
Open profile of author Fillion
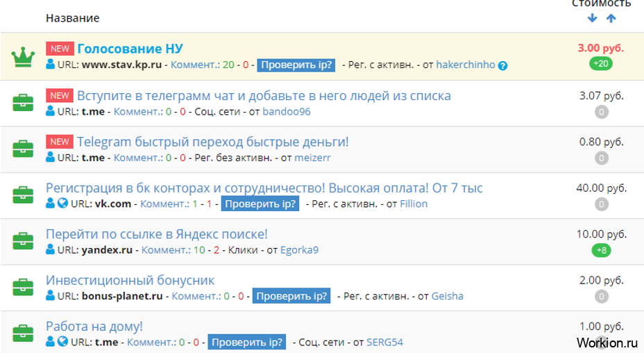pyautogui.click(x=414, y=204)
